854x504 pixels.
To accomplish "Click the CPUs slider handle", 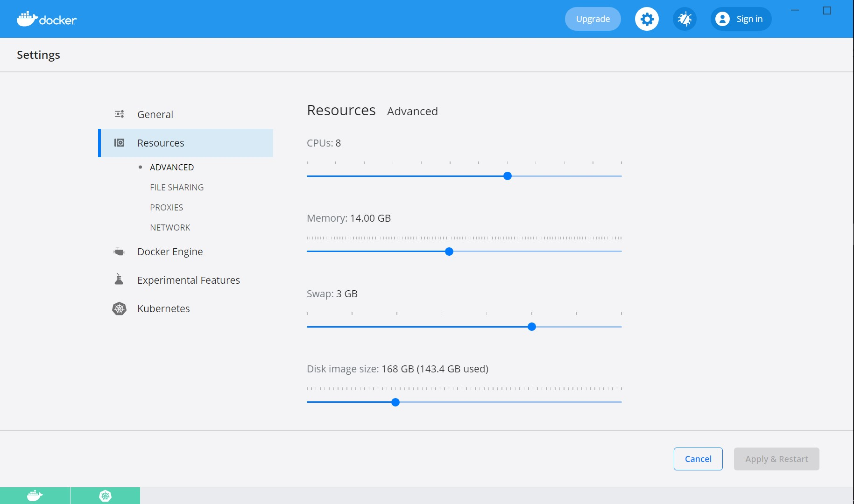I will 507,176.
